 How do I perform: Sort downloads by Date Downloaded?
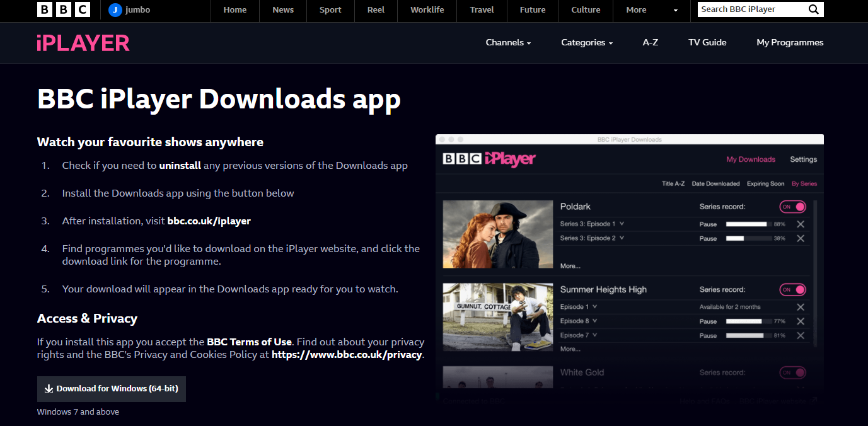[715, 184]
